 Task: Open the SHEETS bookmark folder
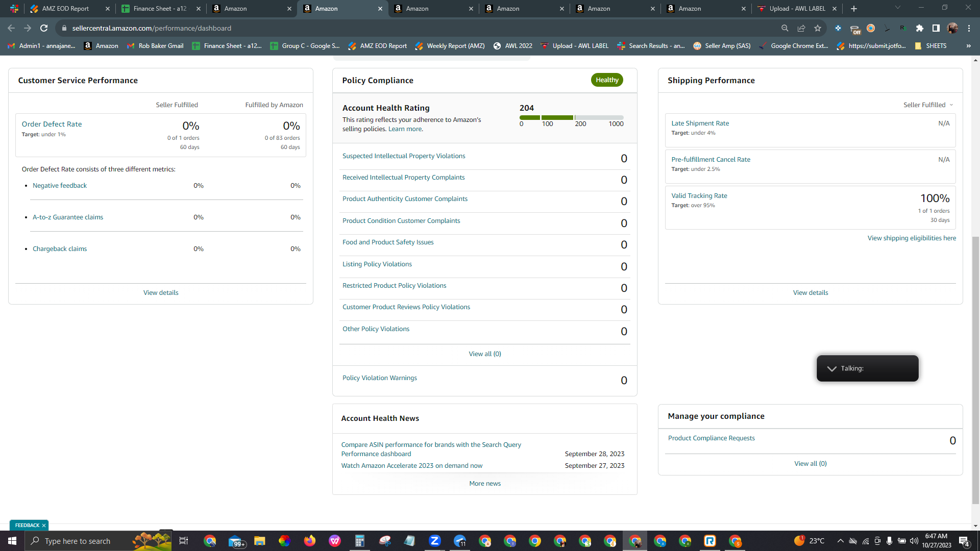tap(930, 46)
